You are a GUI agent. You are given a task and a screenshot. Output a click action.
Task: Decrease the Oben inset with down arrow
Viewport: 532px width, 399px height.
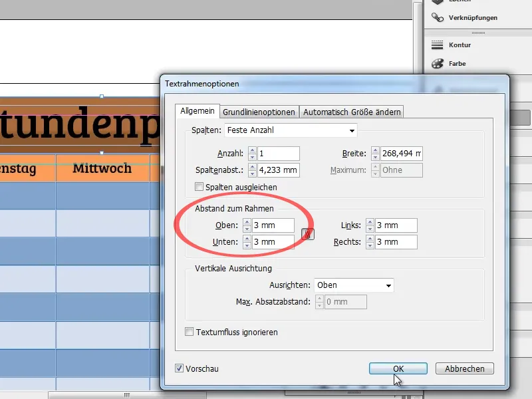[x=247, y=229]
